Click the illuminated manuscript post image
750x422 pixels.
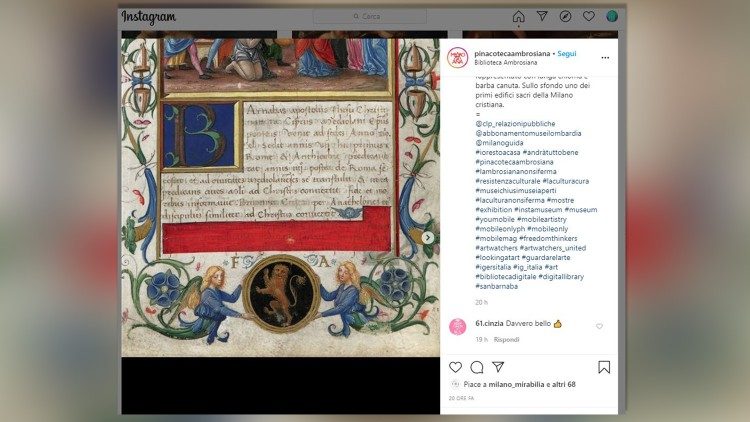(x=280, y=197)
